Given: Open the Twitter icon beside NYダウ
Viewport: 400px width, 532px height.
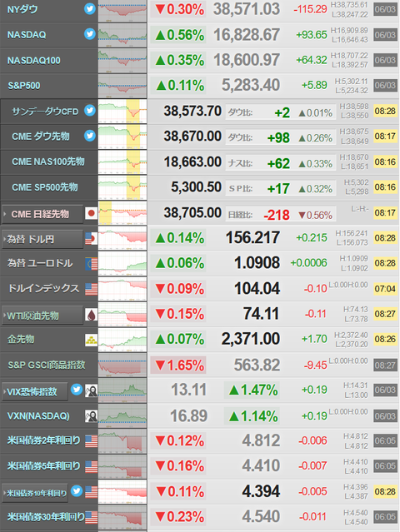Looking at the screenshot, I should [x=90, y=9].
